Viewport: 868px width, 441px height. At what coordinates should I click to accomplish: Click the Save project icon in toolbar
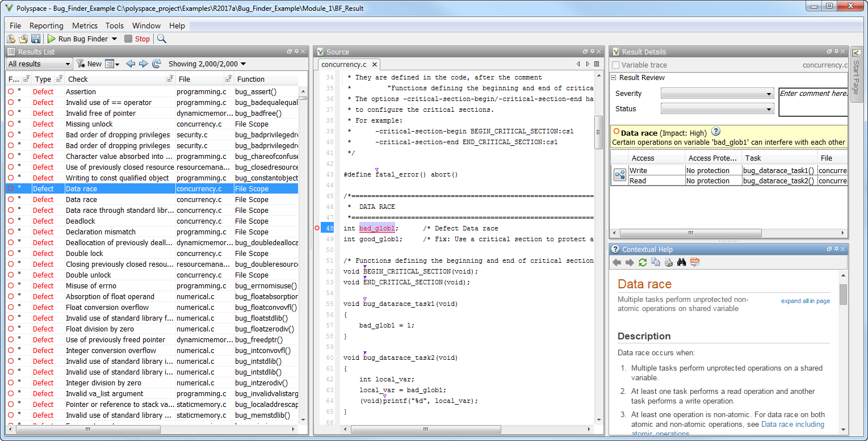36,39
